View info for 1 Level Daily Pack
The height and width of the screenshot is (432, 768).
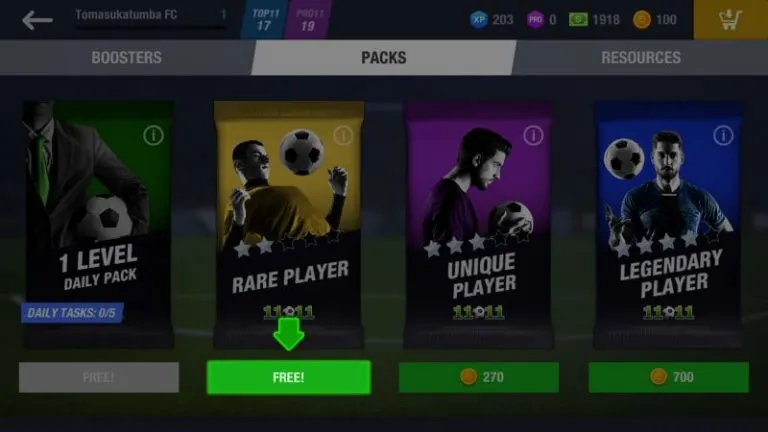[x=153, y=135]
